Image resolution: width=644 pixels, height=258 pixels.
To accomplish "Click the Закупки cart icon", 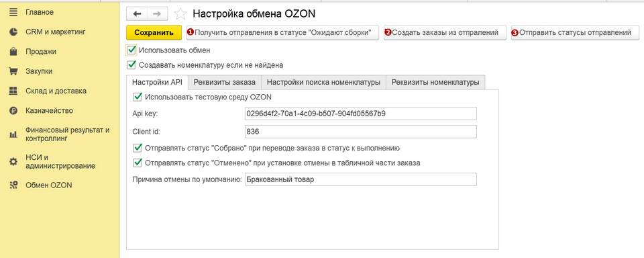I will [13, 71].
